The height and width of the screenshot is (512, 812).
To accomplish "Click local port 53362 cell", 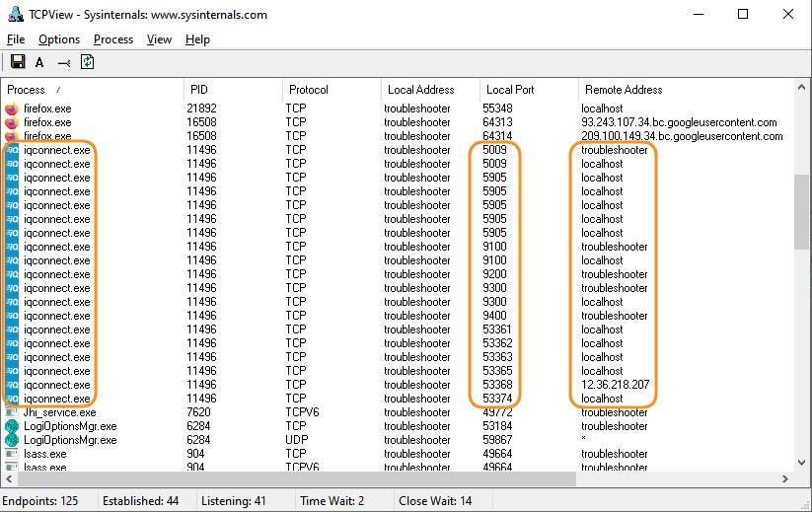I will (497, 343).
